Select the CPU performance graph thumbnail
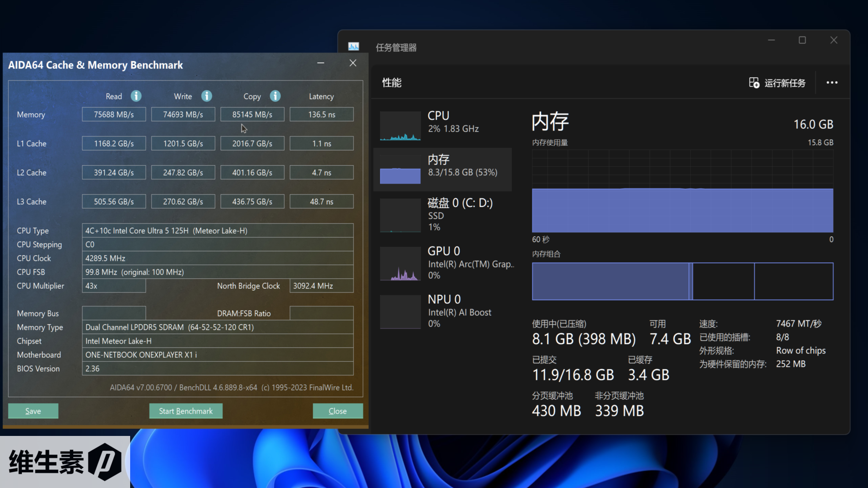The width and height of the screenshot is (868, 488). click(x=400, y=126)
